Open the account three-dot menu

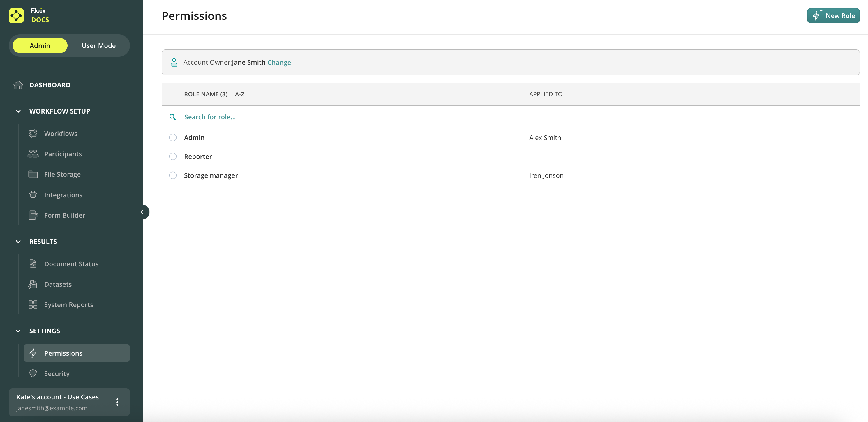click(117, 402)
